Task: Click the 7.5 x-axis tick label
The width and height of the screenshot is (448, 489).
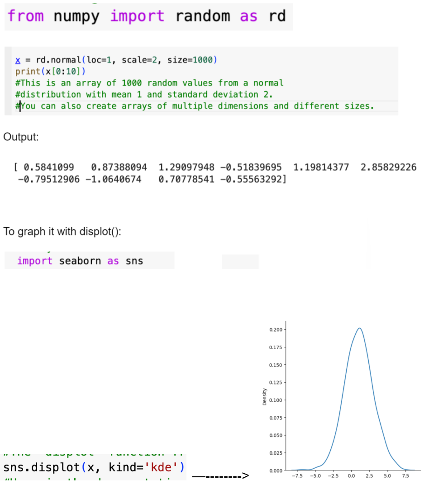Action: click(405, 476)
